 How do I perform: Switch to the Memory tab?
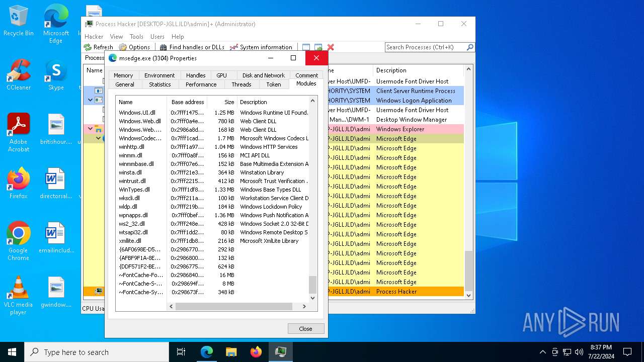(x=123, y=75)
